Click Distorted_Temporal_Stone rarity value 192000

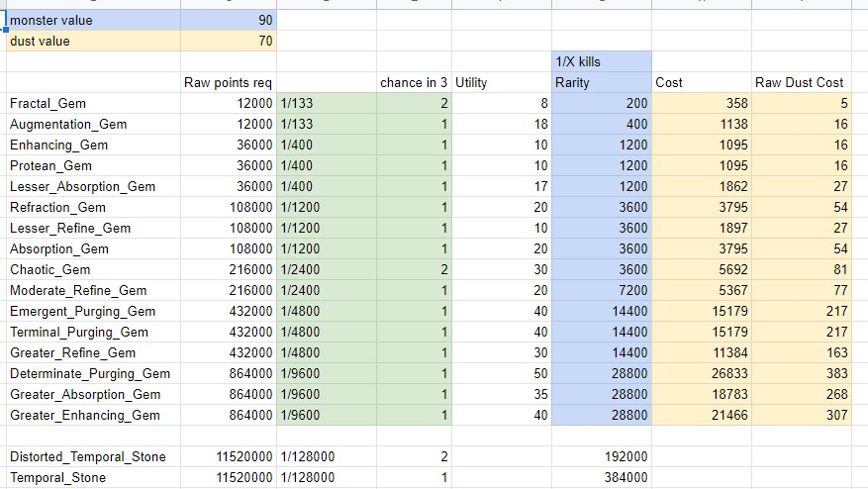tap(602, 457)
